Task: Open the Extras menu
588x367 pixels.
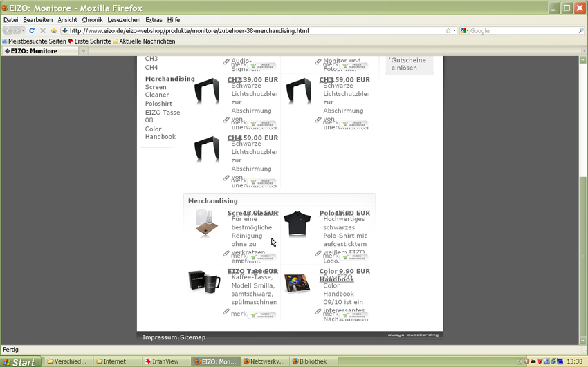Action: click(x=154, y=20)
